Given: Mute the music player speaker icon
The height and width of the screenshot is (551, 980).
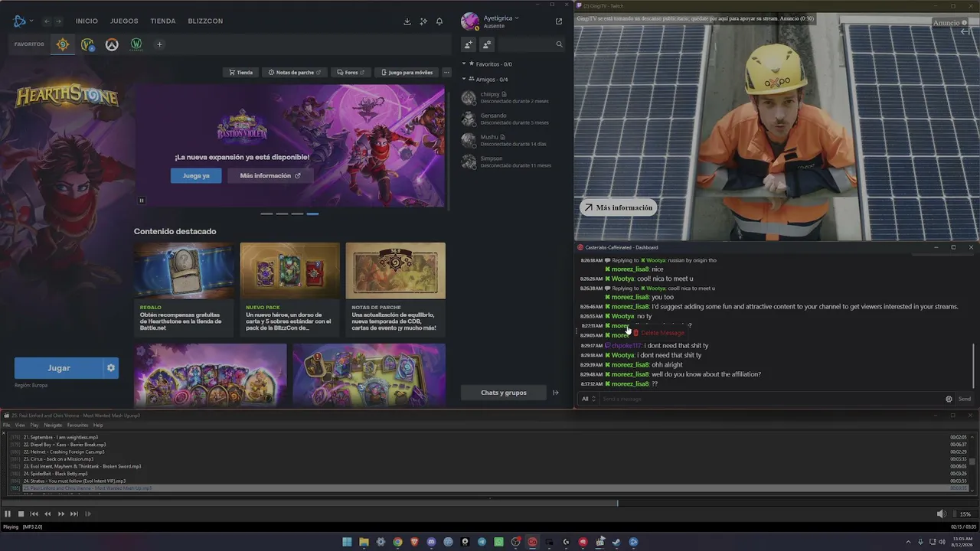Looking at the screenshot, I should (941, 514).
